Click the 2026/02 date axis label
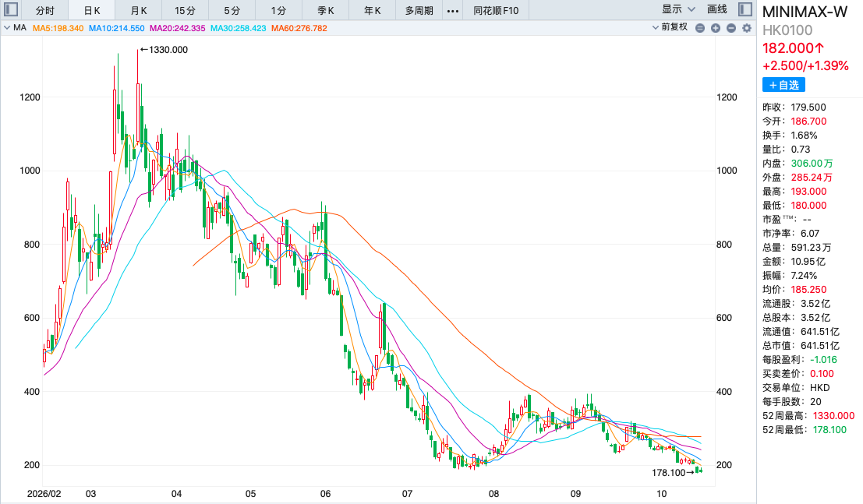863x504 pixels. [44, 494]
